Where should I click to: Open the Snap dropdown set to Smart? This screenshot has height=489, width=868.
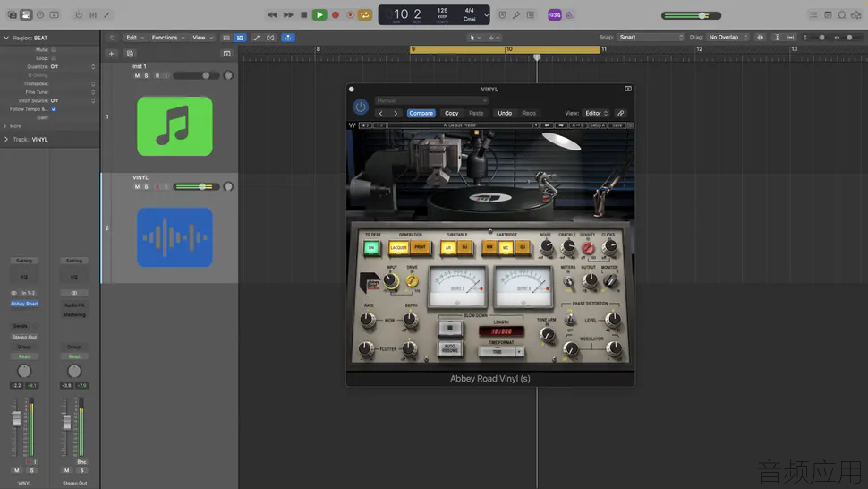(x=651, y=37)
